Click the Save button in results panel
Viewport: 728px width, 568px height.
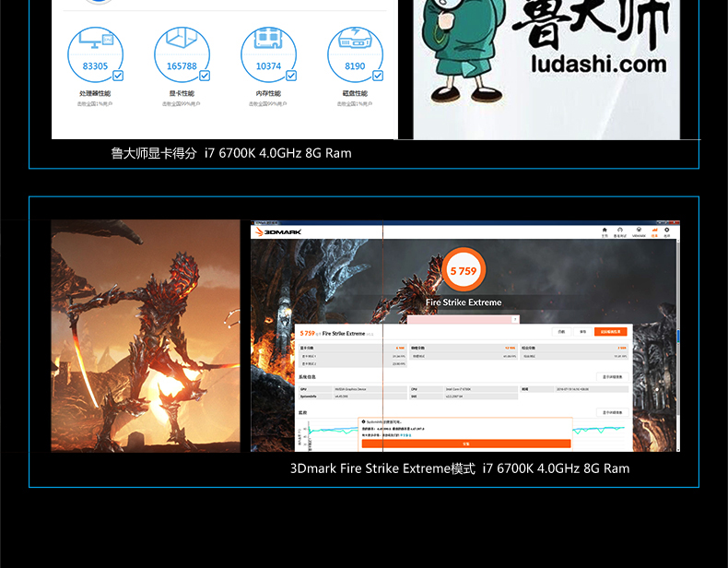tap(582, 332)
